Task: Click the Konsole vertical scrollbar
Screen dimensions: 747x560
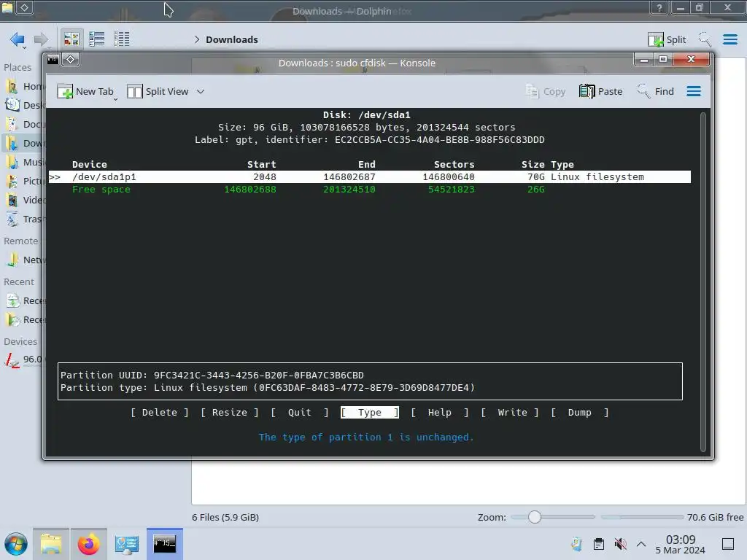Action: tap(703, 282)
